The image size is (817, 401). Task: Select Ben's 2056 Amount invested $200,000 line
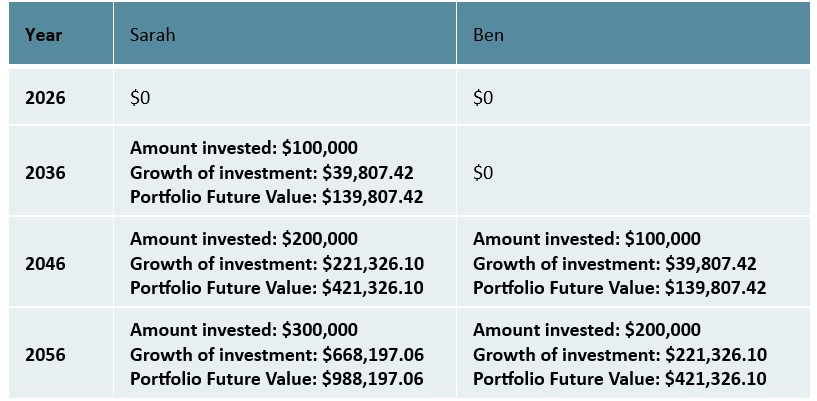coord(587,330)
